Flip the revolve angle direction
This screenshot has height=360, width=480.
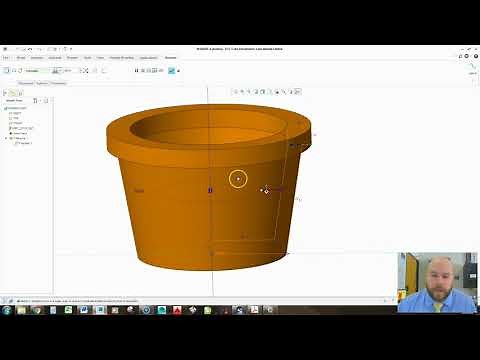pos(85,71)
